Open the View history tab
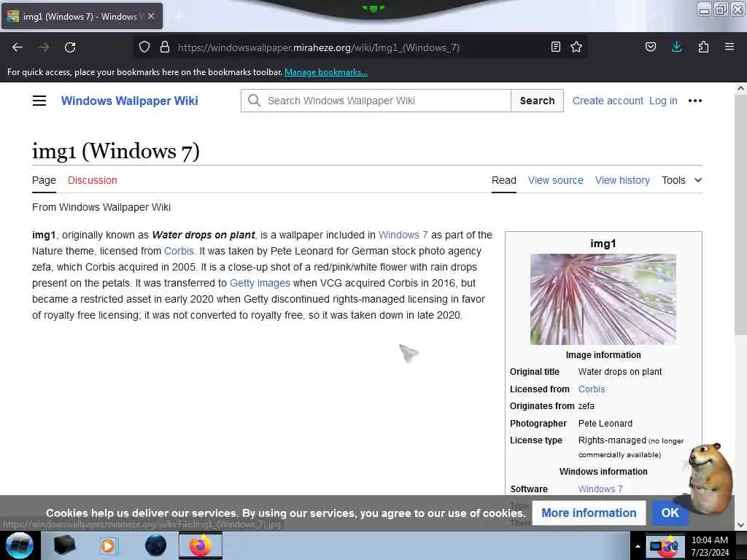 [623, 181]
